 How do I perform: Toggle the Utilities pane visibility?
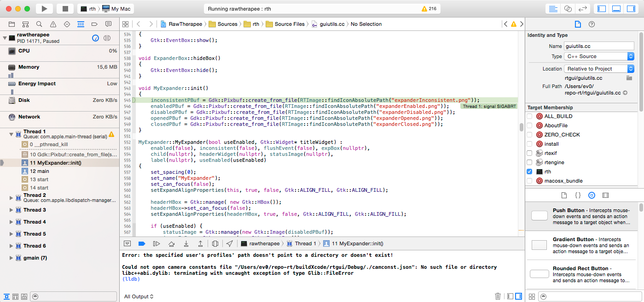click(x=632, y=9)
